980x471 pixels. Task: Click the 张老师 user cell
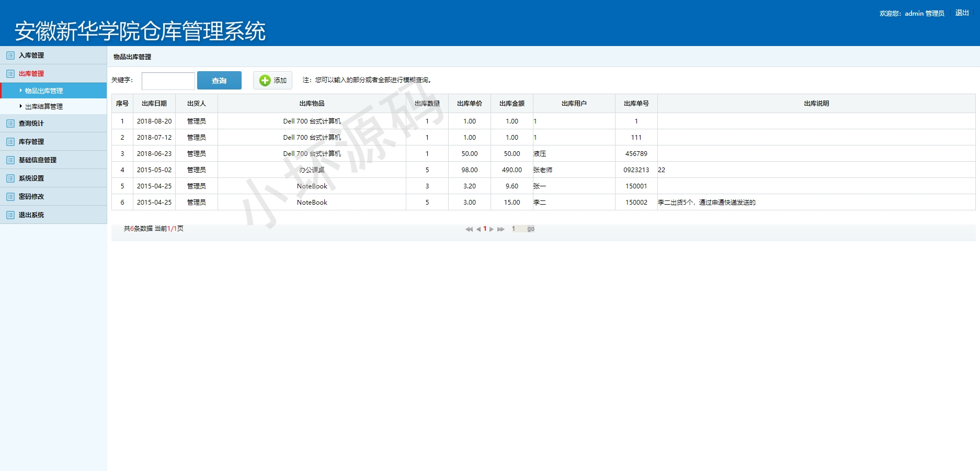click(x=574, y=170)
